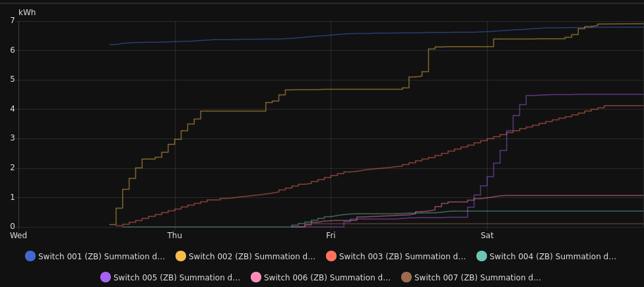Click the Wed label on the time axis
Viewport: 644px width, 287px height.
tap(18, 236)
